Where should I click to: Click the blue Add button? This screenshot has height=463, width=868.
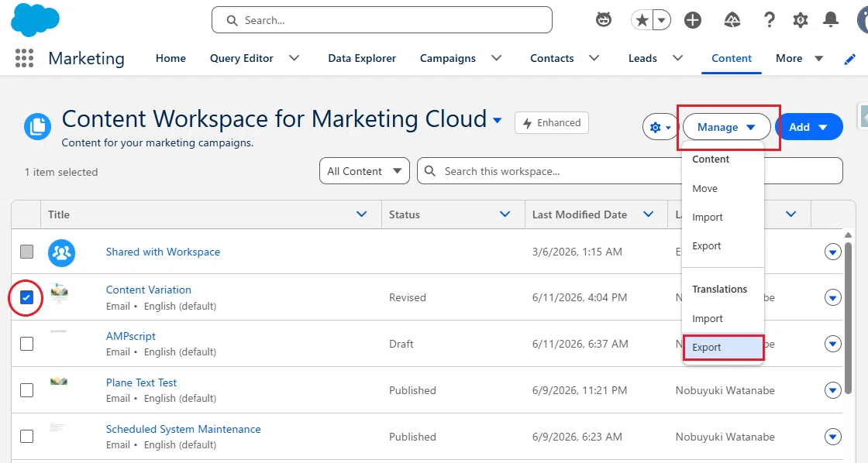809,127
